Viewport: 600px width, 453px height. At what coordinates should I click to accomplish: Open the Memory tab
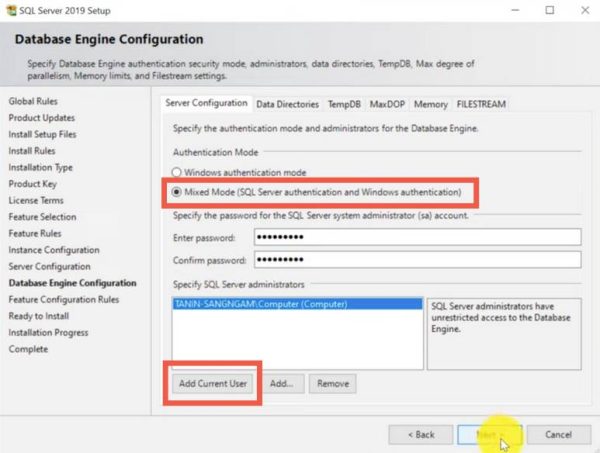pos(430,104)
